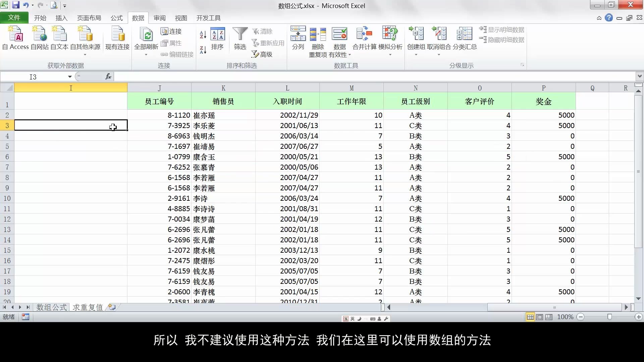
Task: Open the 公式 ribbon tab
Action: pos(117,18)
